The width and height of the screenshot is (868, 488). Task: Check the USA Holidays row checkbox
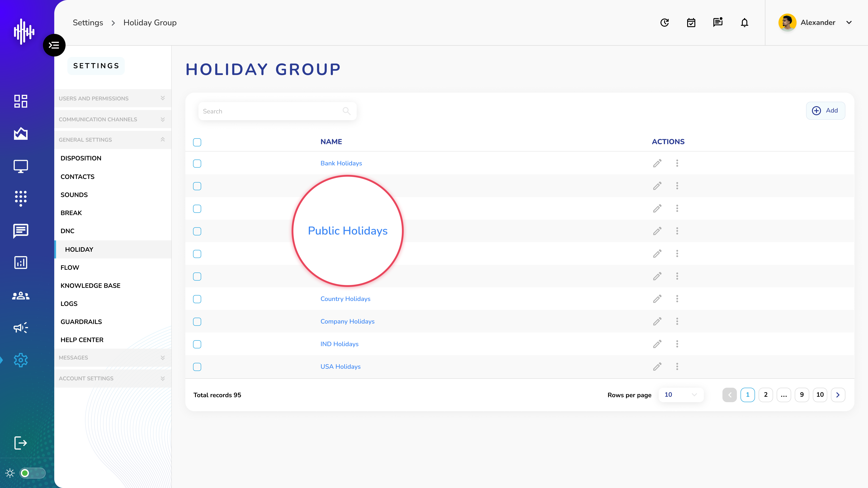[x=197, y=367]
